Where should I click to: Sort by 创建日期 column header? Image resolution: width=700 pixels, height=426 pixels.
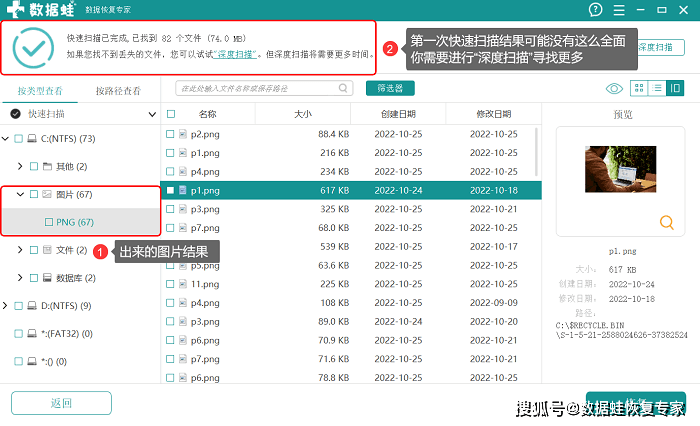point(398,114)
